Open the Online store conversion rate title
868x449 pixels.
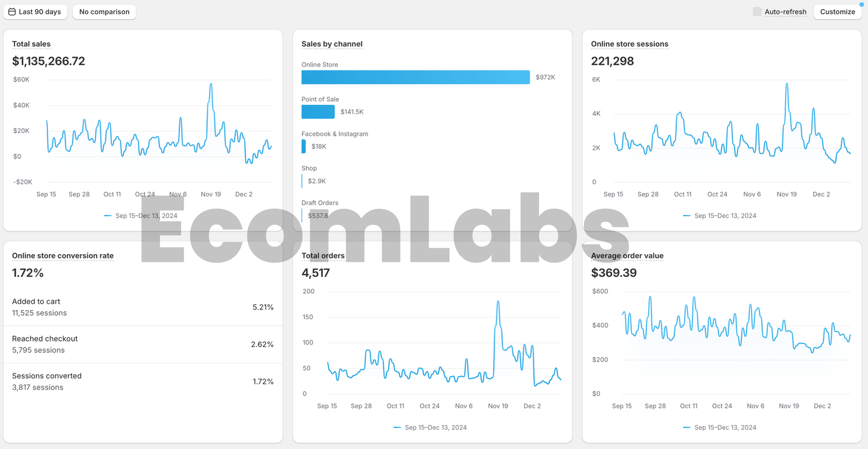point(63,256)
